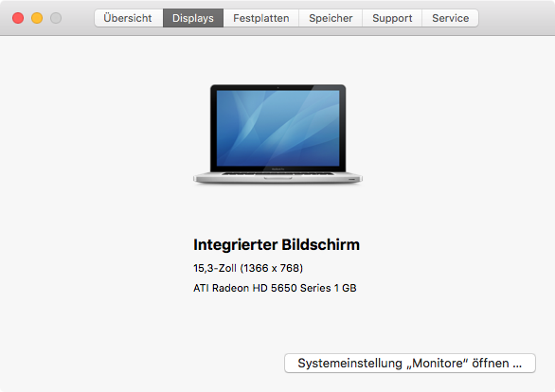This screenshot has height=392, width=555.
Task: Click the 15,3-Zoll (1366 x 768) text
Action: [248, 268]
